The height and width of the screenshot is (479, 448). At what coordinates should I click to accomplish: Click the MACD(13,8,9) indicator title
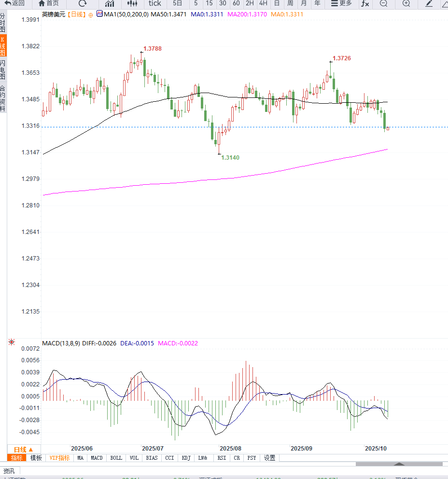point(61,343)
